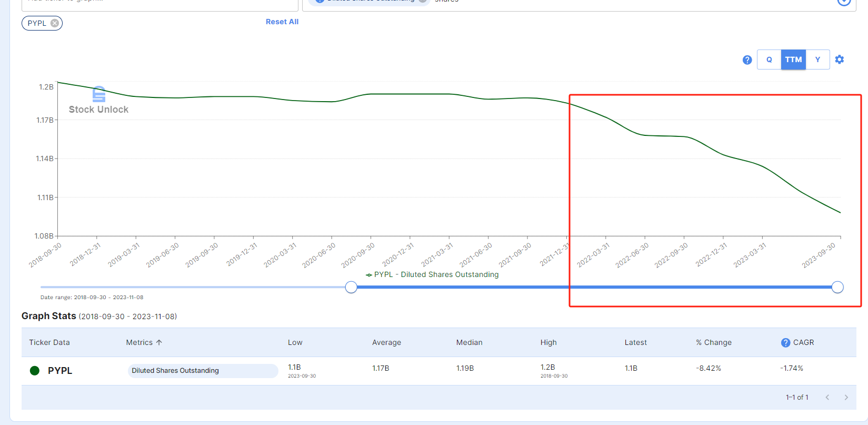868x425 pixels.
Task: Click the Date range text below slider
Action: pos(92,298)
